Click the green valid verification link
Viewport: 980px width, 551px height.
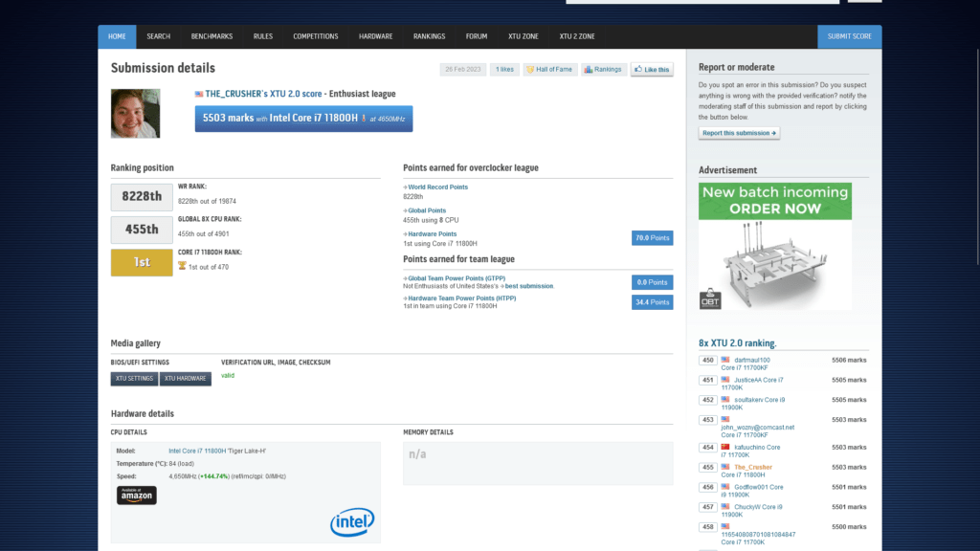pyautogui.click(x=228, y=375)
